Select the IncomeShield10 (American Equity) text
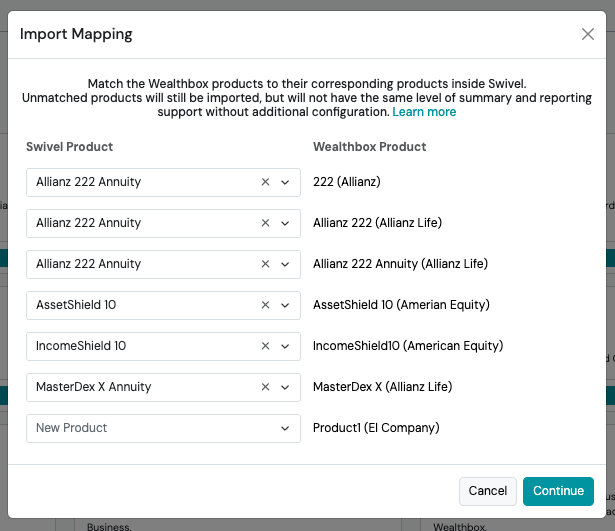This screenshot has height=531, width=615. tap(408, 346)
